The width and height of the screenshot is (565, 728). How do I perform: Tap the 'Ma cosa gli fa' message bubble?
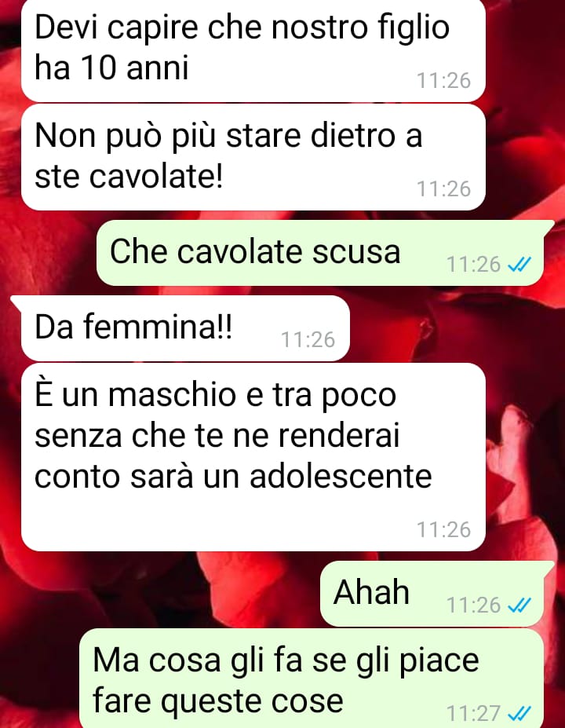(x=312, y=679)
